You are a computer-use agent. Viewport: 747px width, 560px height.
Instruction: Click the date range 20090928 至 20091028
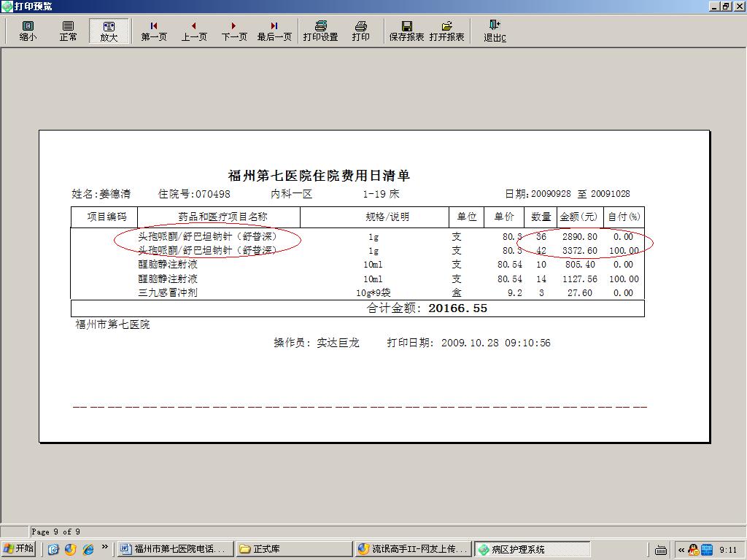[580, 194]
